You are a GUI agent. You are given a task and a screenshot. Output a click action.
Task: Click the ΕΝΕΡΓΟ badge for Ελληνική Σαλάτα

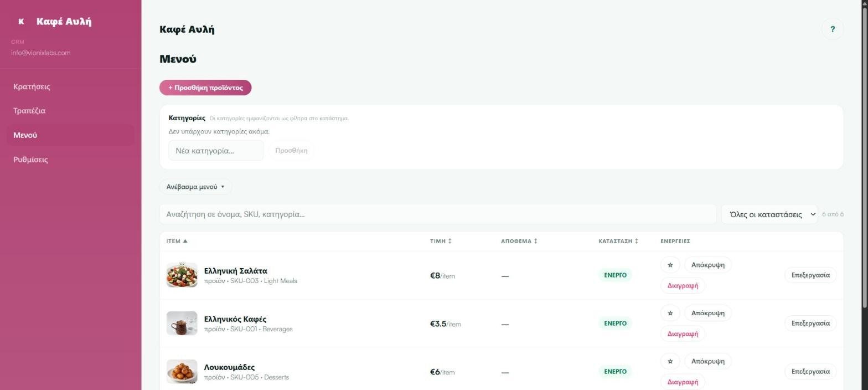point(615,275)
